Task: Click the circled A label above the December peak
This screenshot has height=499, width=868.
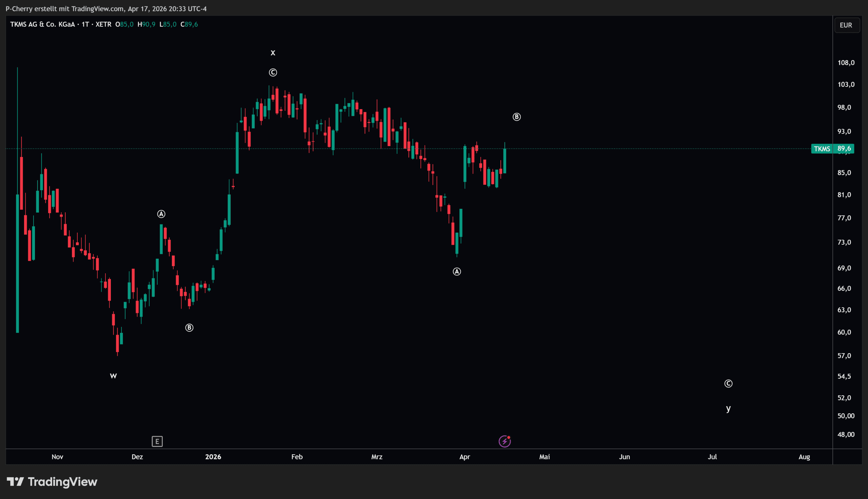Action: click(x=161, y=214)
